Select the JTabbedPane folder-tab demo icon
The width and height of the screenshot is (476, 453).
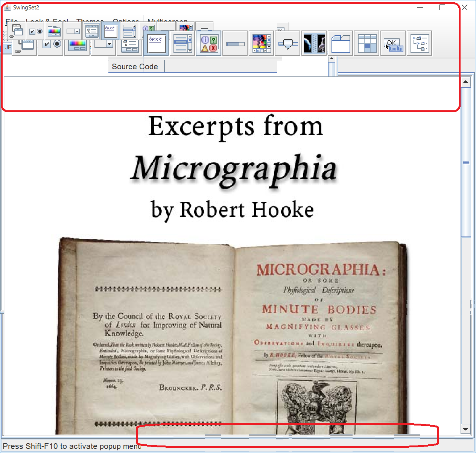coord(340,43)
